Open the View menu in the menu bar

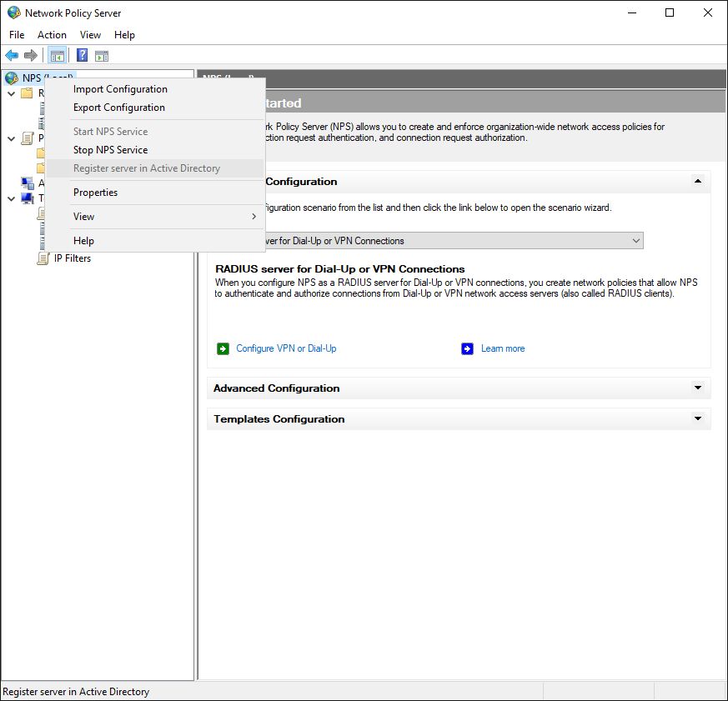click(90, 35)
